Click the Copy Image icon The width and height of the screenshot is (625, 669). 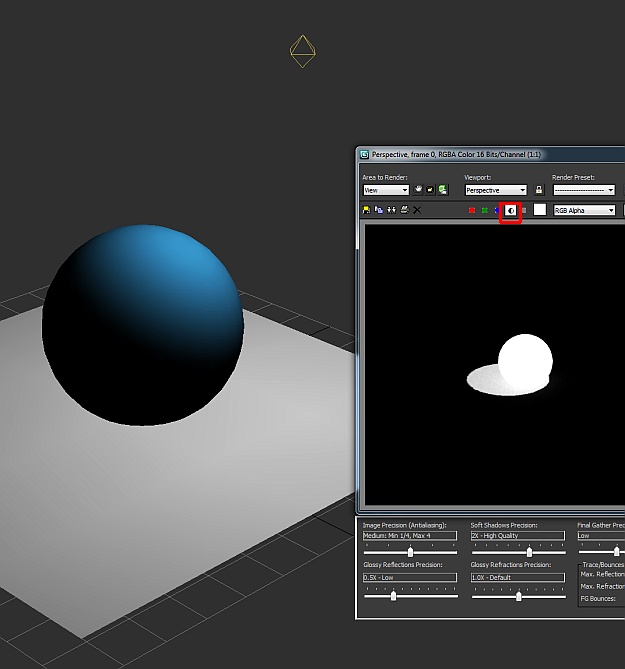[x=379, y=210]
